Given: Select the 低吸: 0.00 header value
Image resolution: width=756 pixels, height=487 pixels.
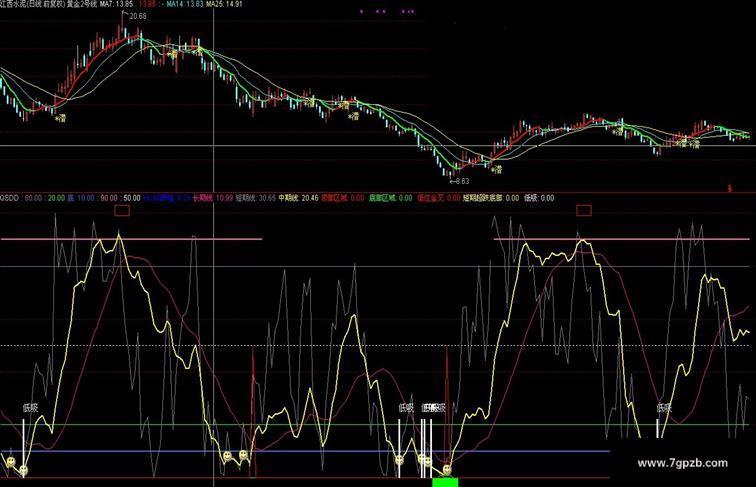Looking at the screenshot, I should [539, 198].
